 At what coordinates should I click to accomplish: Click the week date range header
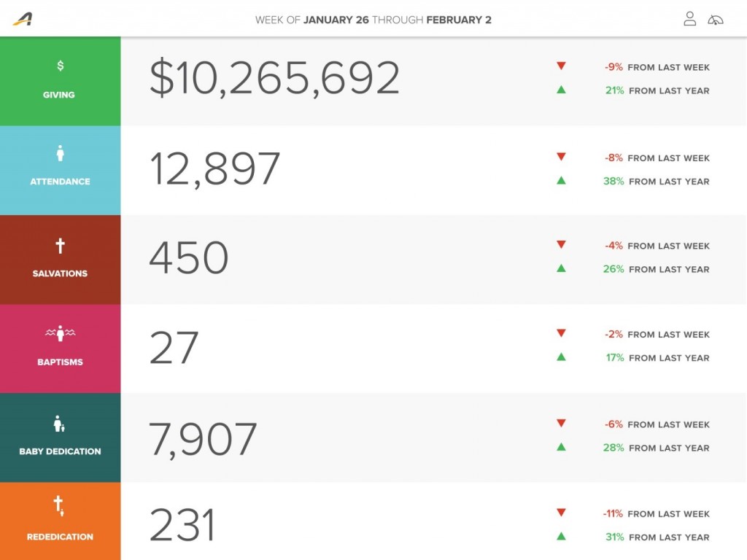coord(373,20)
